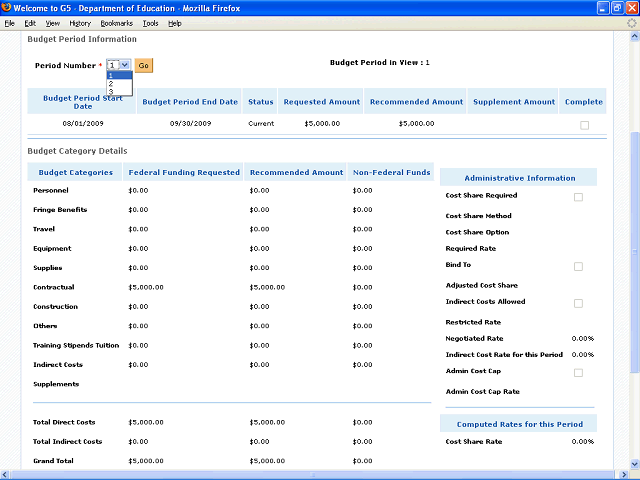Open the History menu

[x=80, y=22]
